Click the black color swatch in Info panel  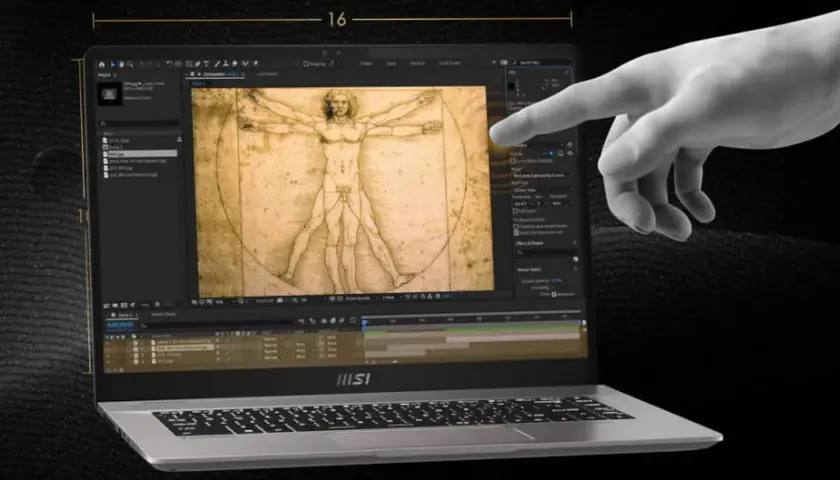[x=512, y=86]
